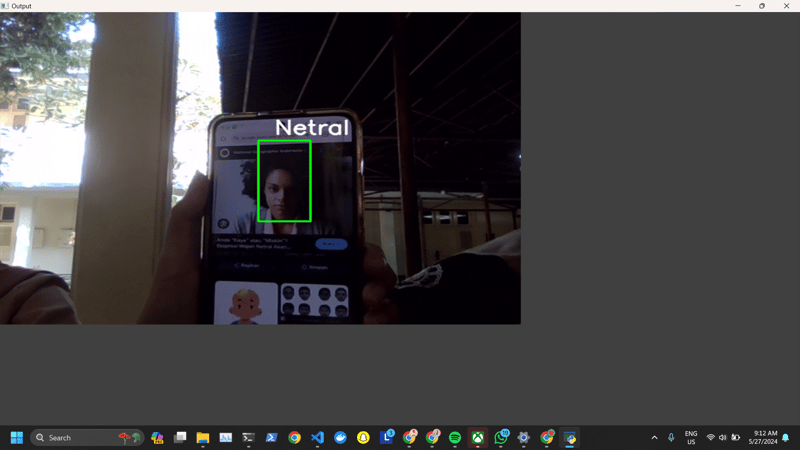Screen dimensions: 800x450
Task: Show hidden system tray icons
Action: pos(655,438)
